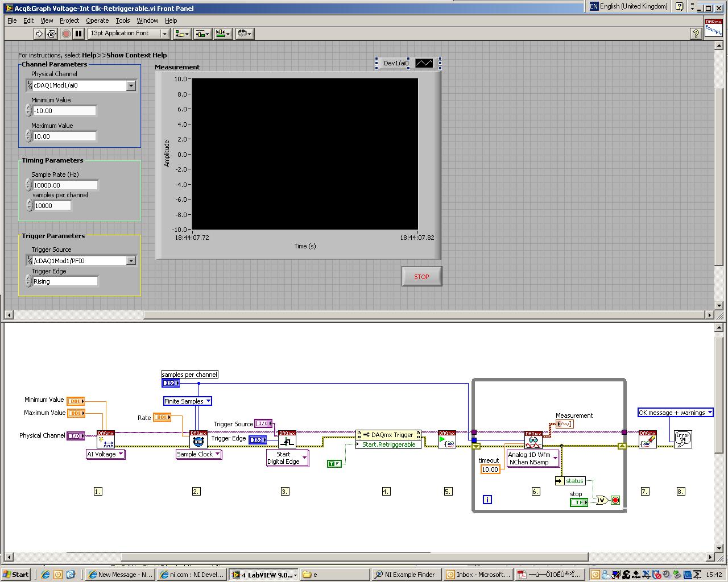Click the DAQmx Timing VI node

(198, 439)
